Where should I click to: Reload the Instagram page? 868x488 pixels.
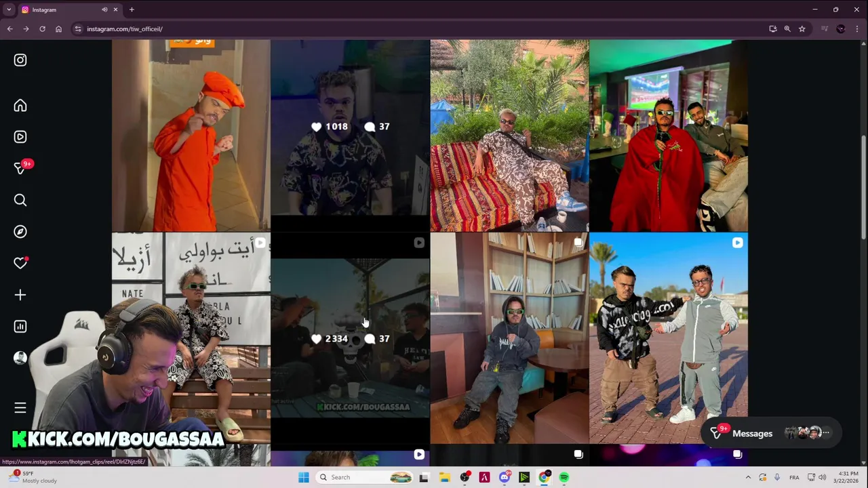coord(42,29)
